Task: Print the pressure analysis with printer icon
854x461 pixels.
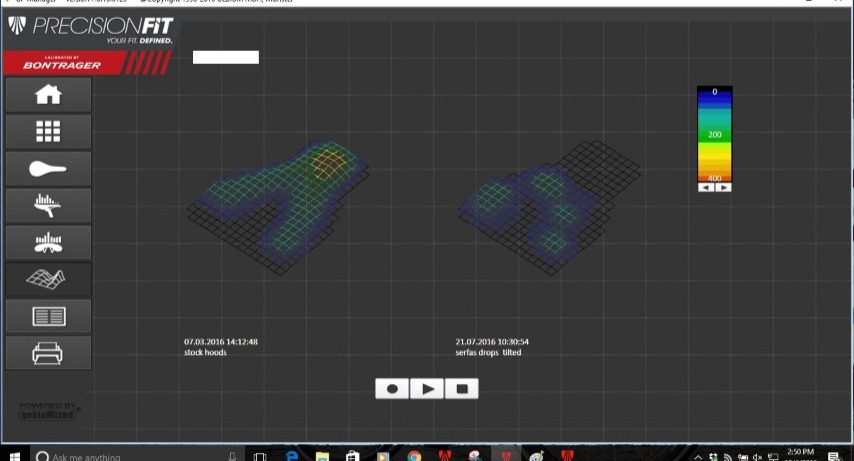Action: tap(48, 353)
